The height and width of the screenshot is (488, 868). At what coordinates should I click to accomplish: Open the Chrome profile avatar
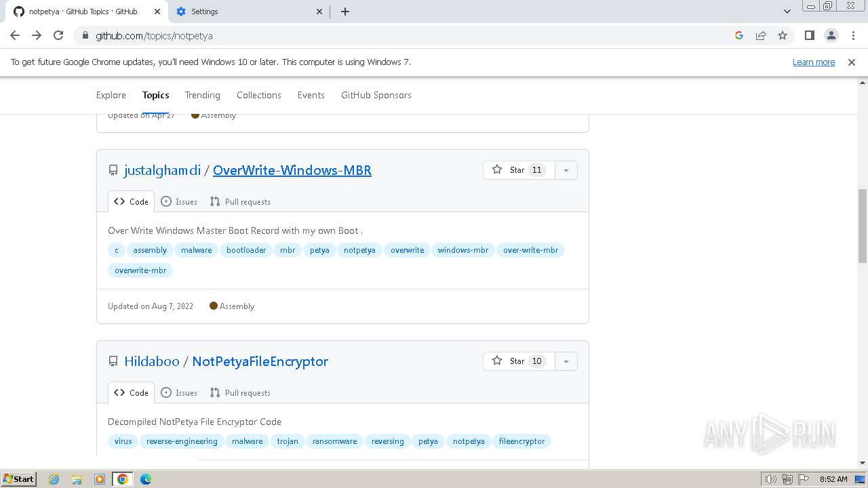tap(831, 35)
